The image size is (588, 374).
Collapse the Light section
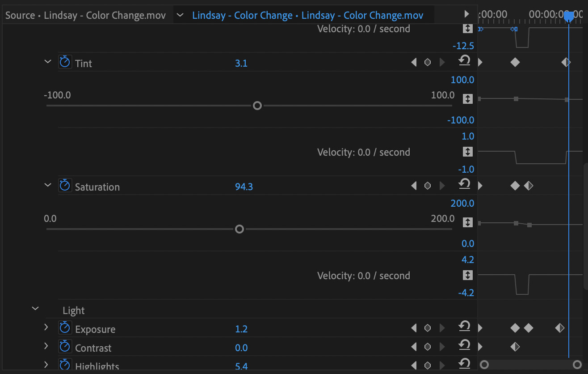35,308
